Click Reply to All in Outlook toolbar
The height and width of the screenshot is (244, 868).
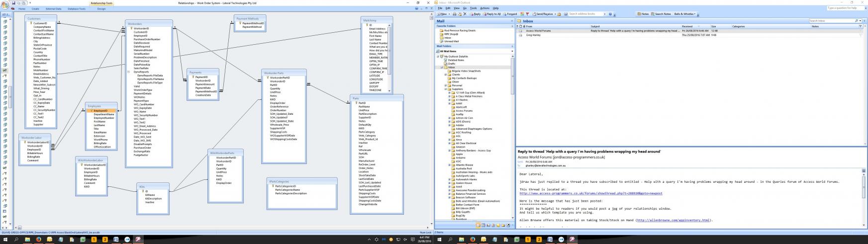pos(492,14)
